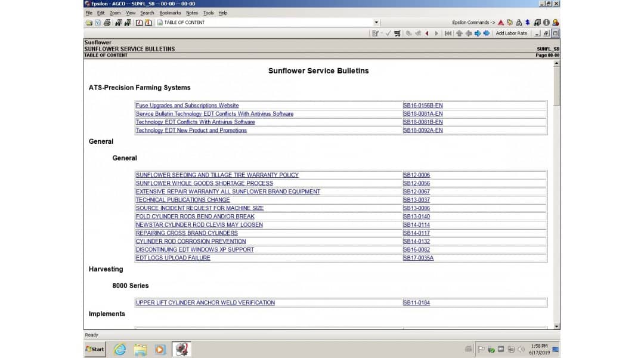
Task: Click the shopping cart icon
Action: [x=397, y=33]
